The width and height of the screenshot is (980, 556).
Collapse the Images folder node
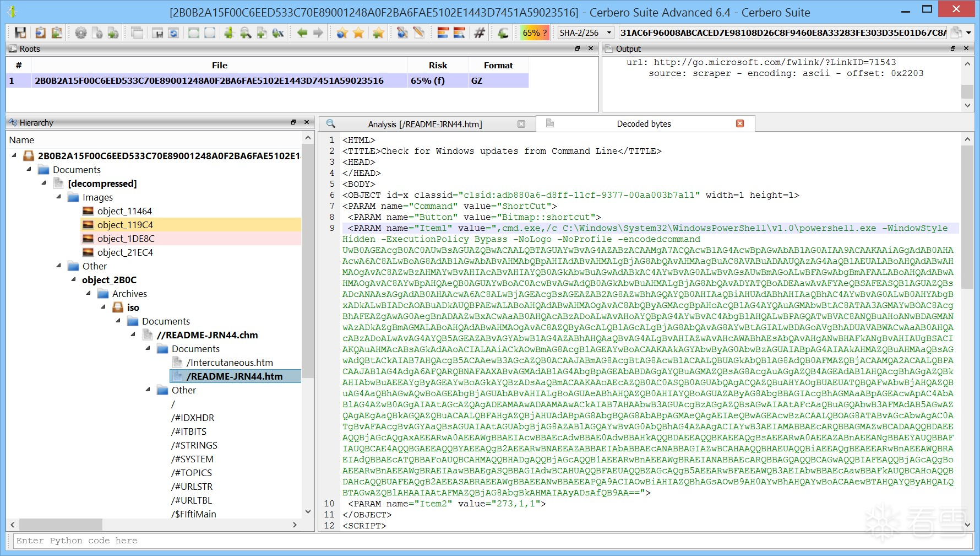59,197
